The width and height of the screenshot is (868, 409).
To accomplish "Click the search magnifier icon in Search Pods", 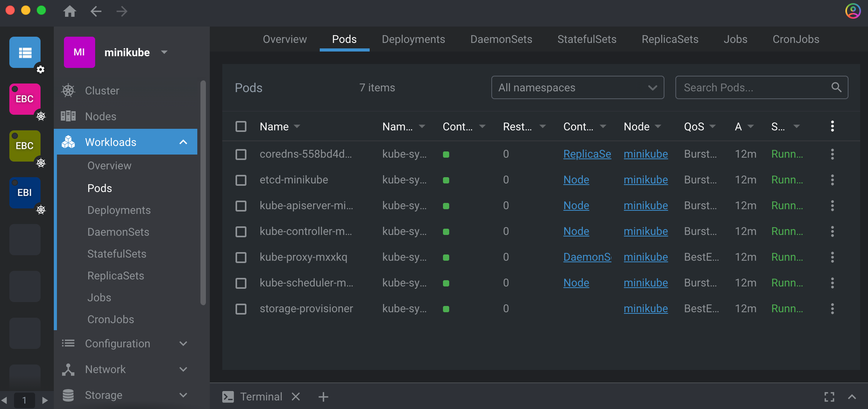I will coord(836,87).
